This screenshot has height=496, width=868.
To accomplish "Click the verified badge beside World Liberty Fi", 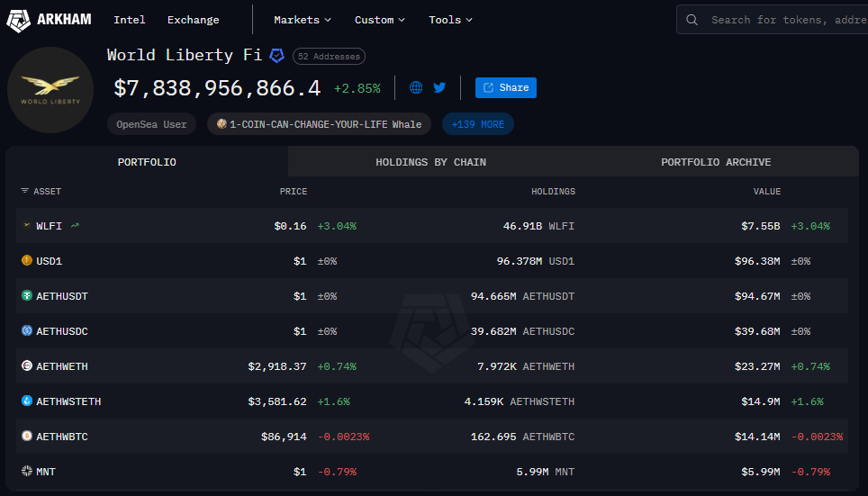I will (x=277, y=56).
